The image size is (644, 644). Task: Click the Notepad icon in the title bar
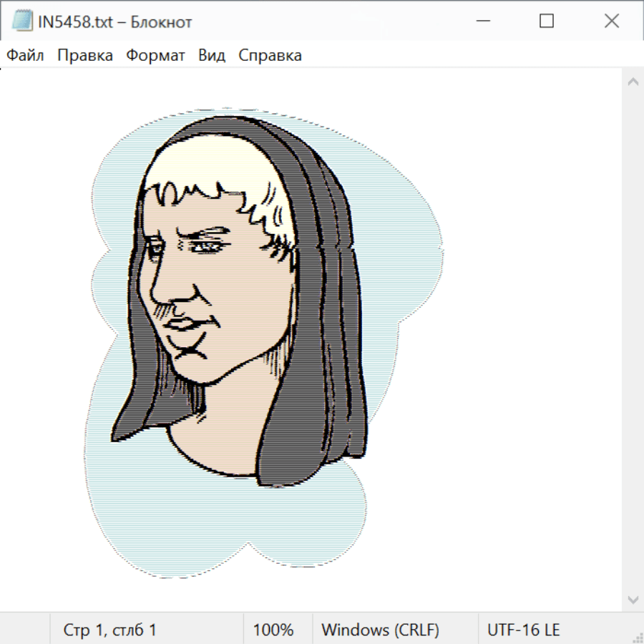click(22, 21)
